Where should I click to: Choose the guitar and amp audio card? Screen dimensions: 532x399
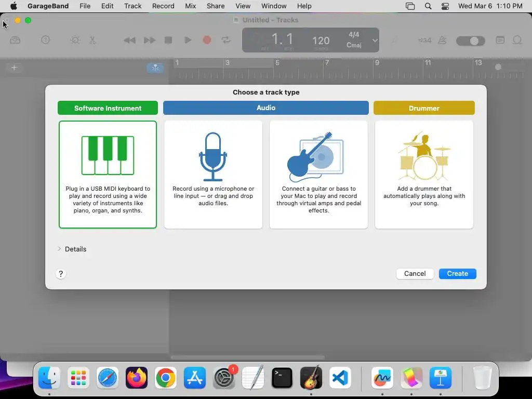318,175
